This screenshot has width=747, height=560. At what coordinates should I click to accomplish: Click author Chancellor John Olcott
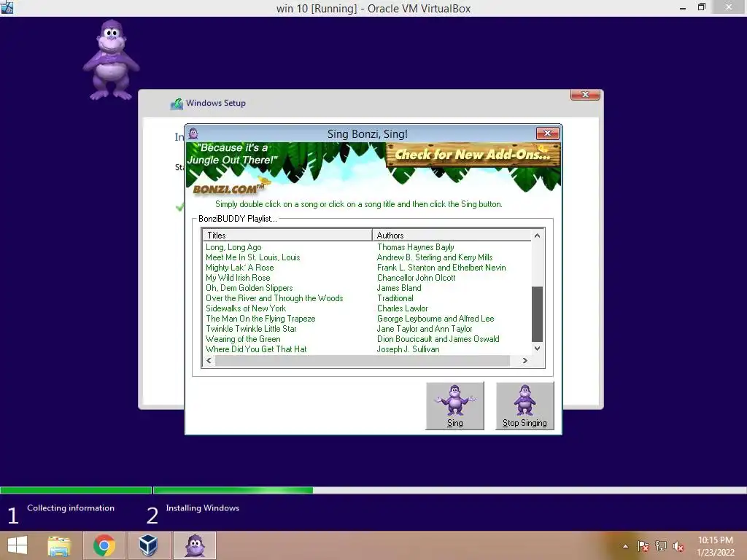pos(417,278)
